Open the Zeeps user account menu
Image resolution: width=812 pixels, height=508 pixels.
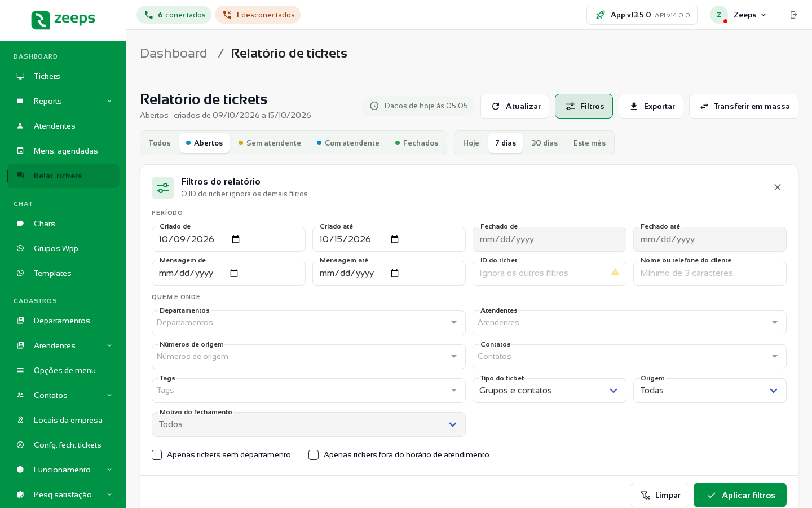739,15
